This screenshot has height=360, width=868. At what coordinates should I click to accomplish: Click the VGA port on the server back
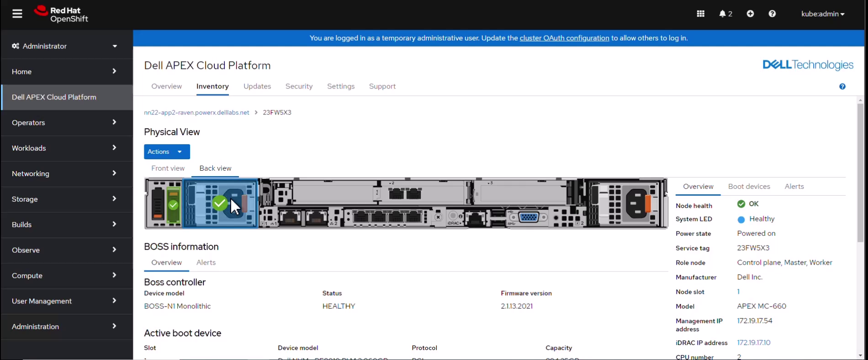tap(528, 218)
